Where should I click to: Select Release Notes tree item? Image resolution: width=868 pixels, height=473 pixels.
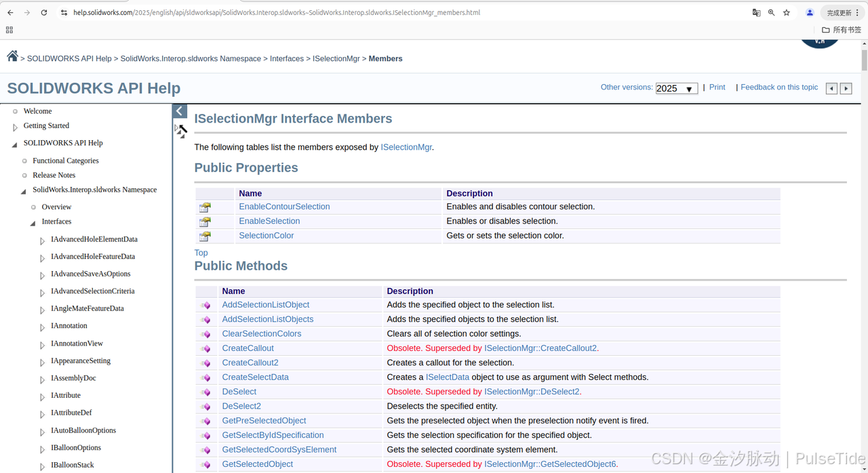(54, 175)
